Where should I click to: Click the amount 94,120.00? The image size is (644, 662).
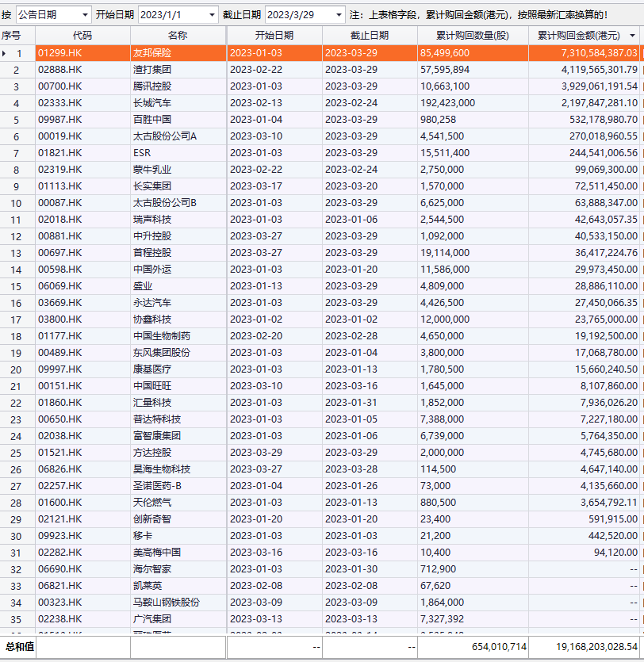pyautogui.click(x=615, y=553)
